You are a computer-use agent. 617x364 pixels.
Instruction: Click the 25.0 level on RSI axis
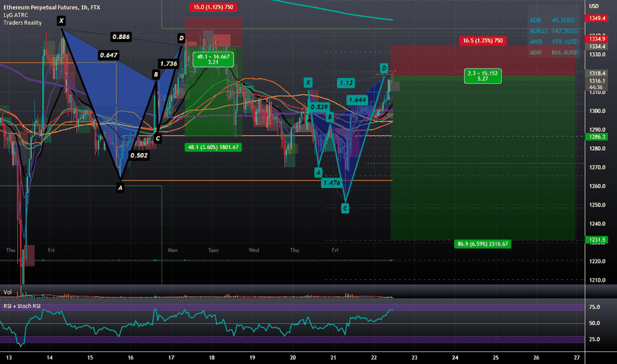[x=594, y=340]
